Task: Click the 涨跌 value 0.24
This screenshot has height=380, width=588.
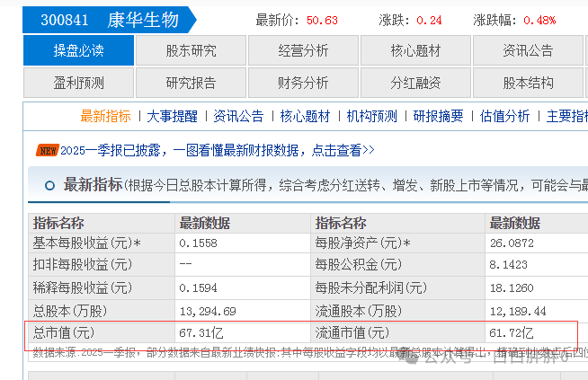Action: click(x=429, y=21)
